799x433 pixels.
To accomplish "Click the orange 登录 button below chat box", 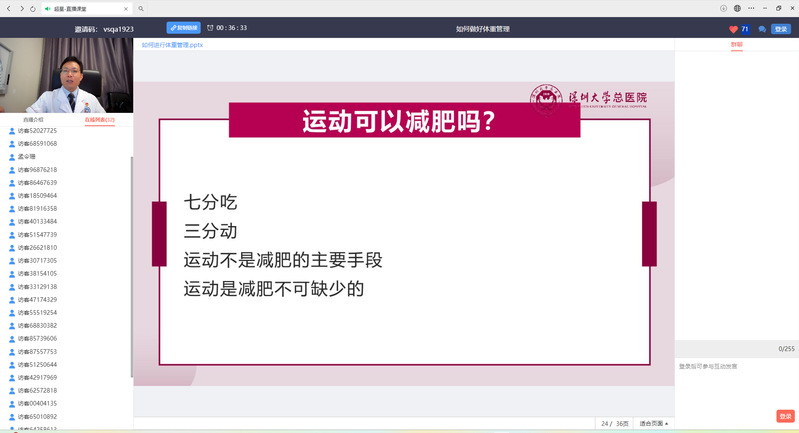I will [785, 416].
